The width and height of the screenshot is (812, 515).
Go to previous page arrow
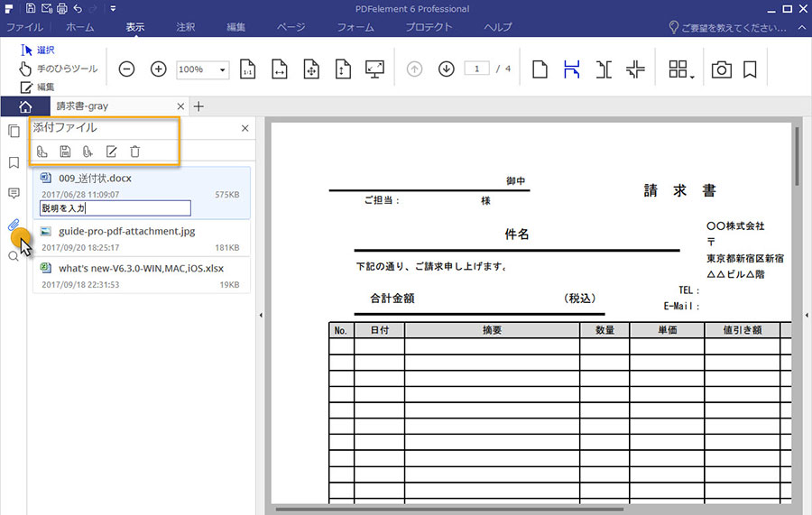pyautogui.click(x=414, y=69)
